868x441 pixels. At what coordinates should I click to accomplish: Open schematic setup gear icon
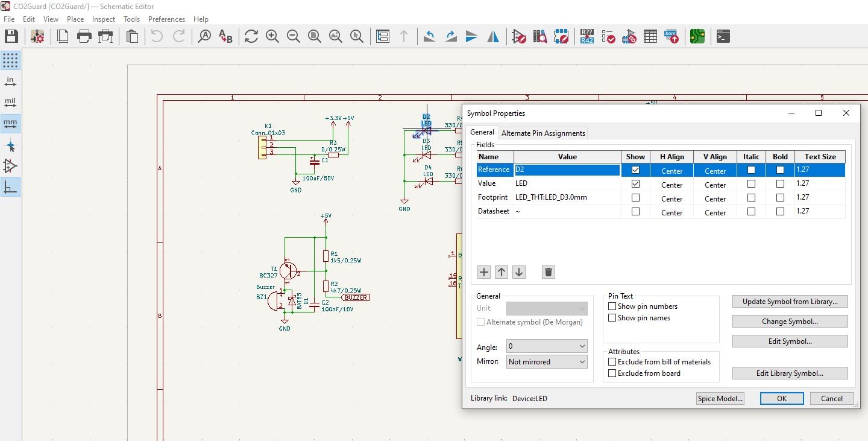click(37, 37)
